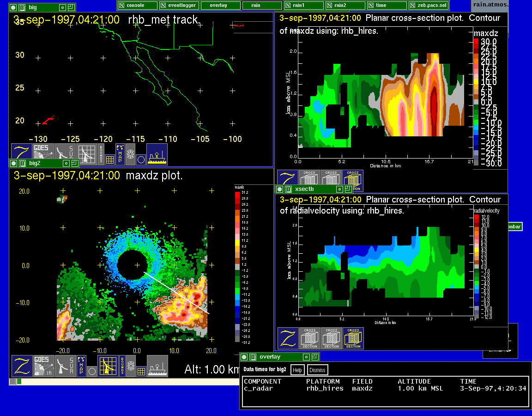Click the Zebra Z icon in big2 toolbar
This screenshot has width=532, height=416.
pyautogui.click(x=22, y=366)
